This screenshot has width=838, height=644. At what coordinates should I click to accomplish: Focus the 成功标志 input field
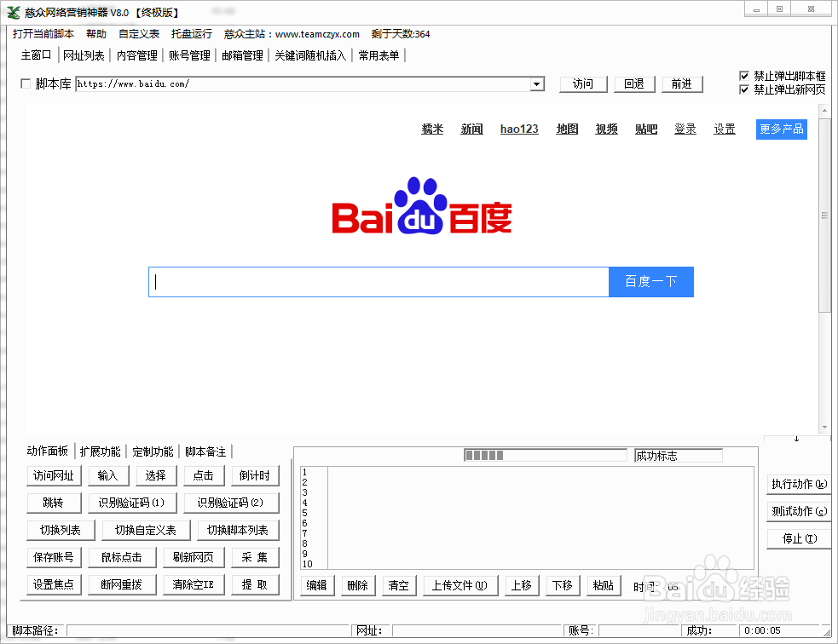[679, 456]
